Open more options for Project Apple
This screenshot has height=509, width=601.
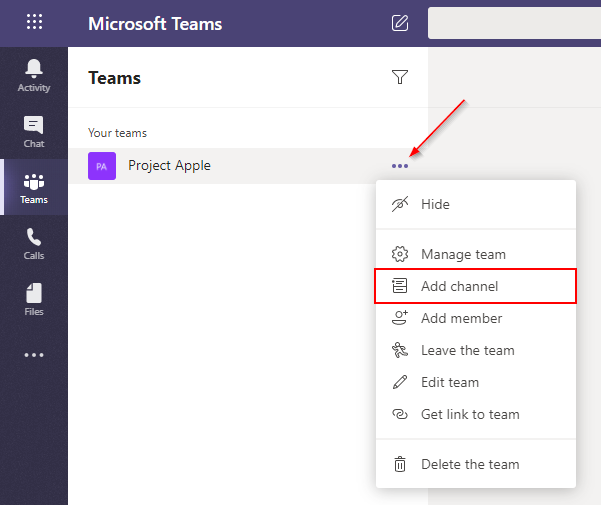coord(400,166)
